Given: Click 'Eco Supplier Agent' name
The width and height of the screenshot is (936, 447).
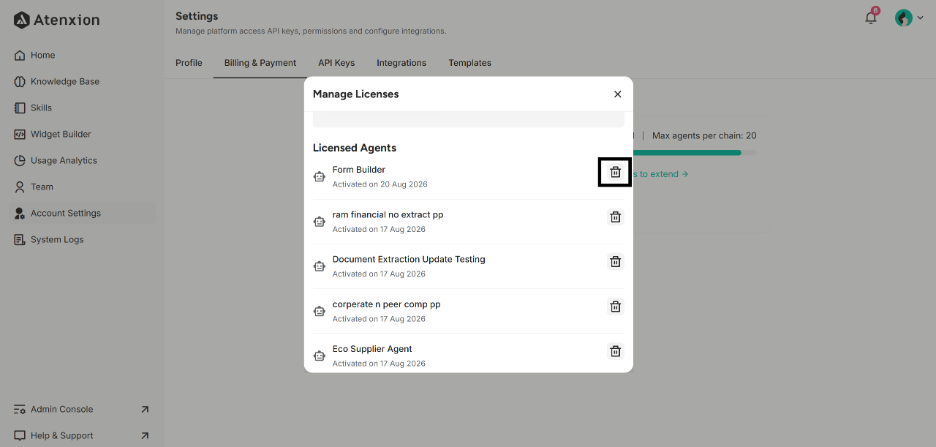Looking at the screenshot, I should [x=372, y=349].
